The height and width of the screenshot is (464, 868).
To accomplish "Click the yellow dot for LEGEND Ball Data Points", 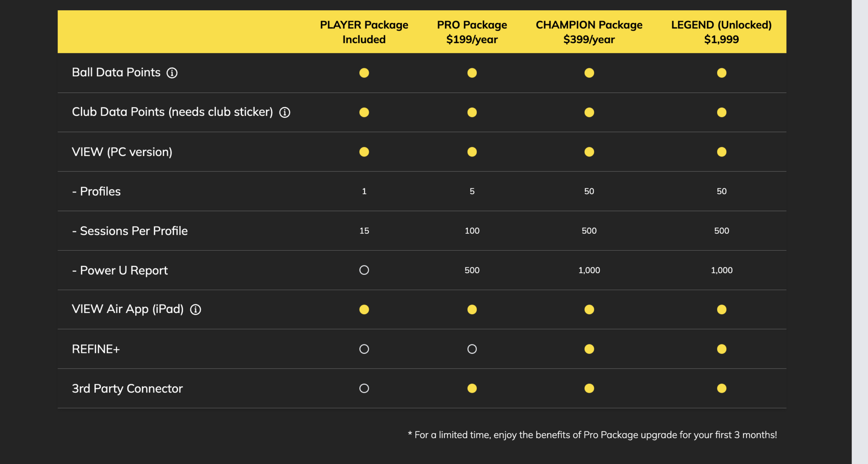I will tap(721, 73).
